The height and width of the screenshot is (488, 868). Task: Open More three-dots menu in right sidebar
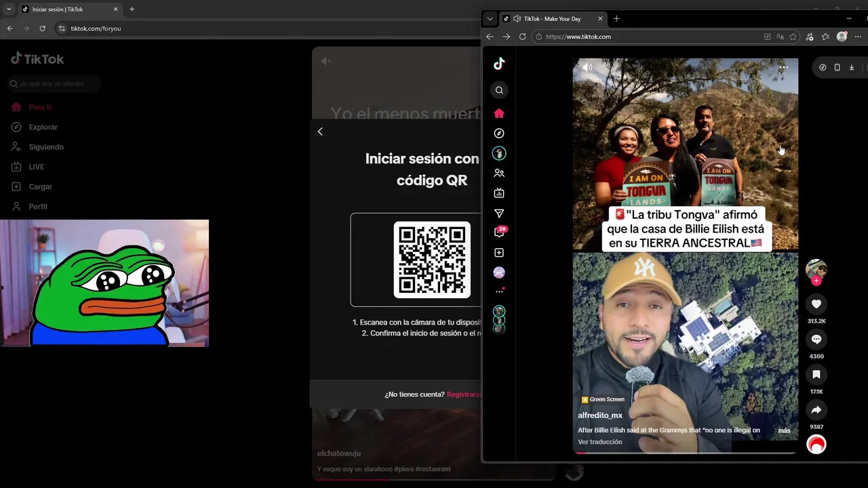[499, 291]
